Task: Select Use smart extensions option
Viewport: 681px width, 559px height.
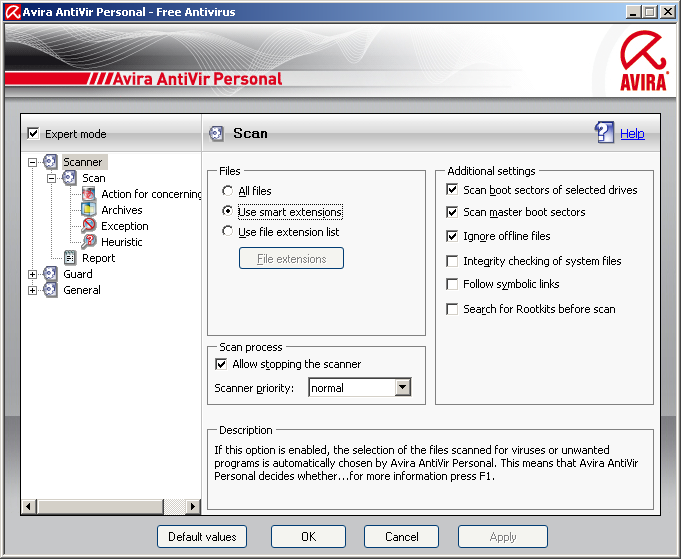Action: pos(227,212)
